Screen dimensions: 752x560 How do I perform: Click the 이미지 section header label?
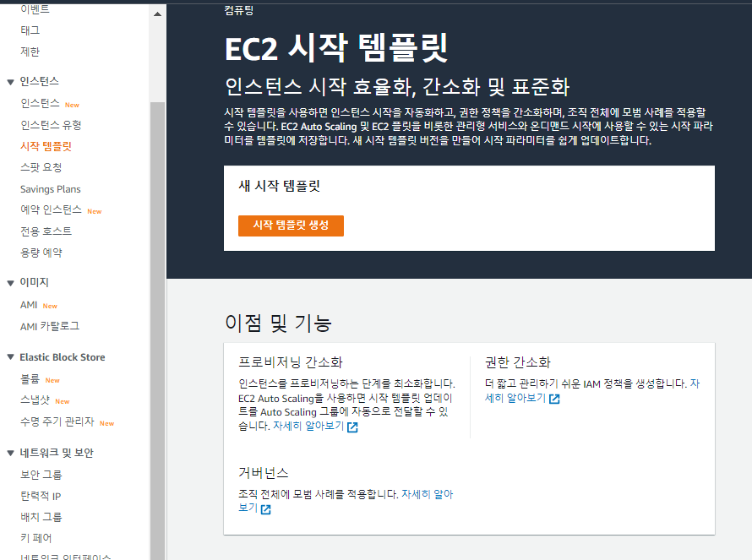coord(34,282)
